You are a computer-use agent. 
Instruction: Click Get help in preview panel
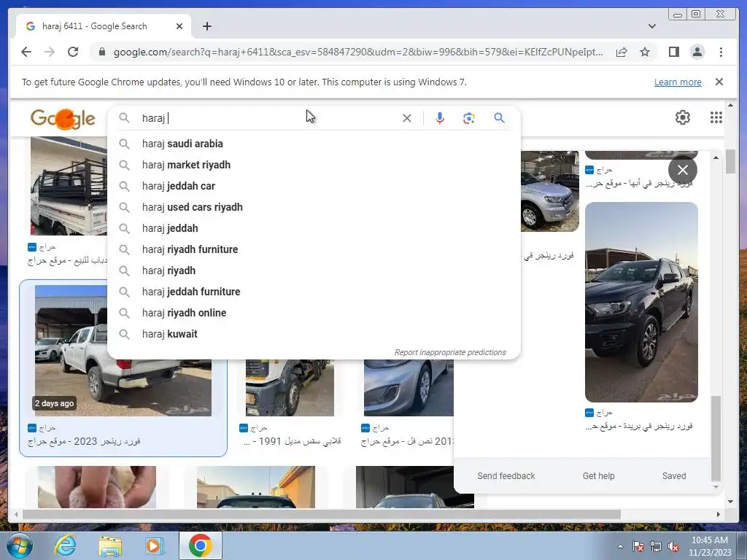[598, 476]
